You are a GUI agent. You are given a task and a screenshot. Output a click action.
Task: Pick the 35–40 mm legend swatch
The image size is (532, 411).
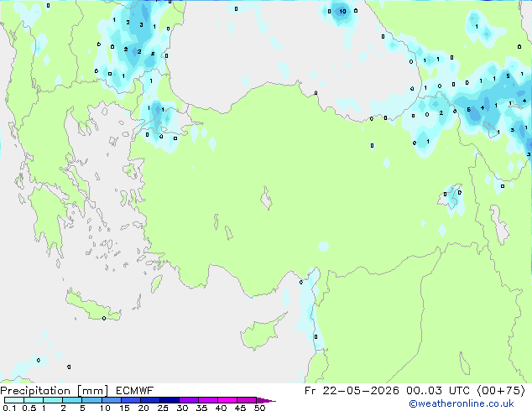click(207, 400)
